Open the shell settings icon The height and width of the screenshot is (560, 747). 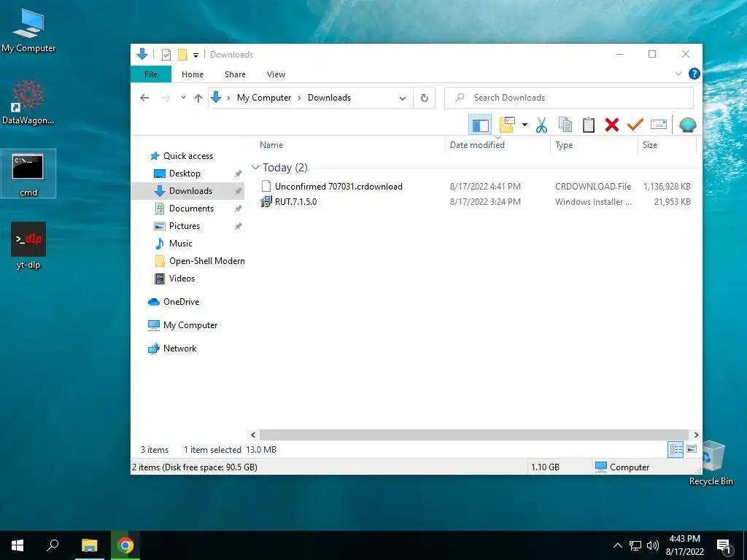point(687,125)
